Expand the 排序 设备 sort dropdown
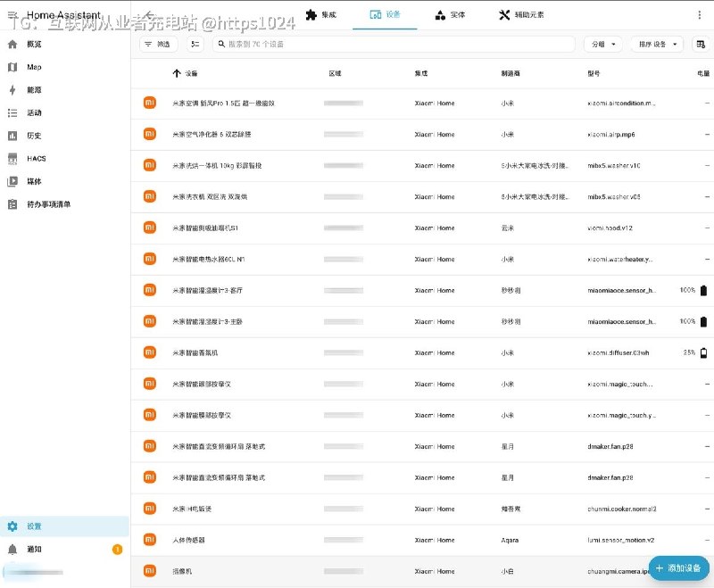 click(x=657, y=44)
